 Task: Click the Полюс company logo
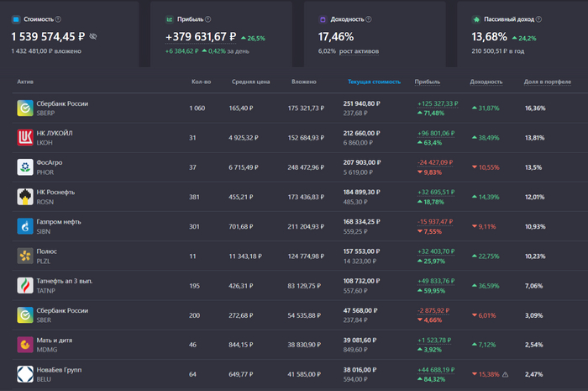coord(25,256)
